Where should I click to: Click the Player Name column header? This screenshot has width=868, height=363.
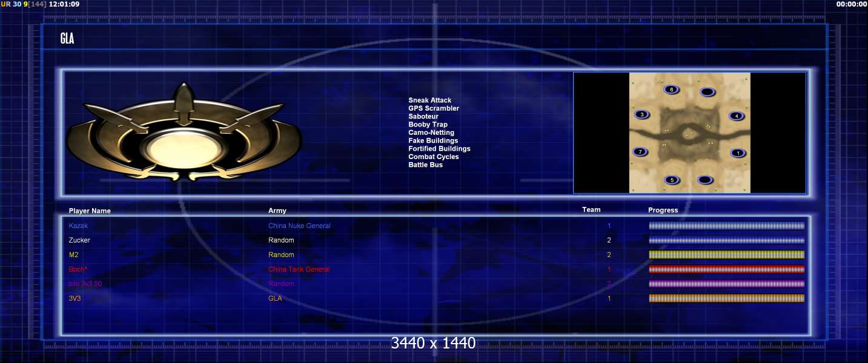[90, 211]
